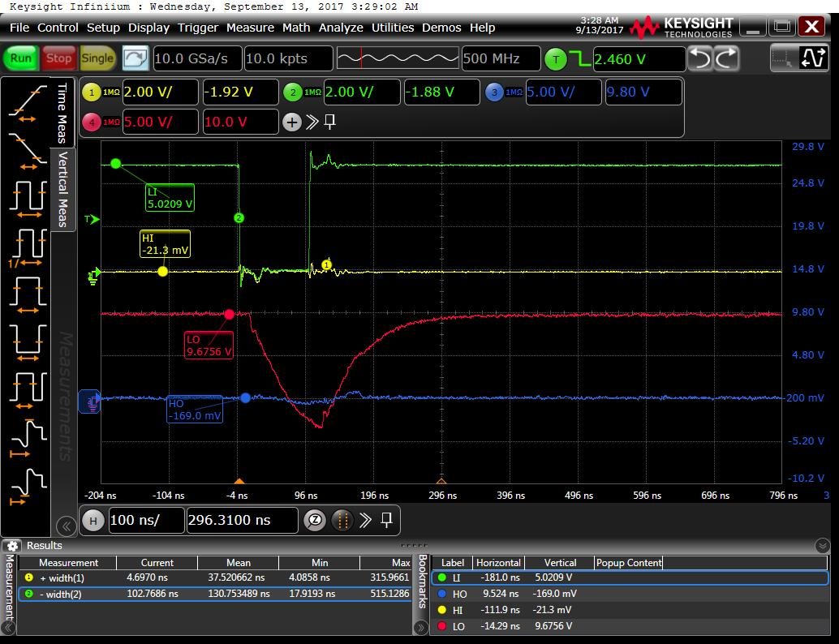Select the negative pulse width measurement icon
Screen dimensions: 839x644
(x=28, y=342)
